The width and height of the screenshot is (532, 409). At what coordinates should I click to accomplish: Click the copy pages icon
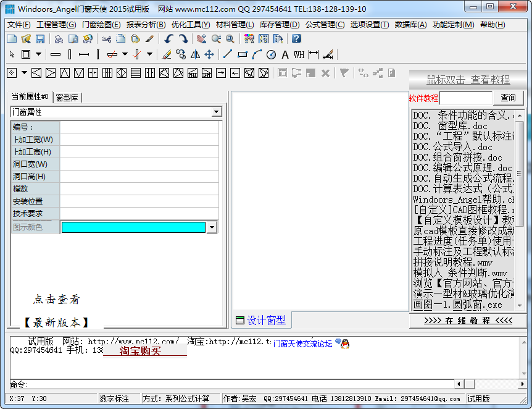(x=121, y=39)
